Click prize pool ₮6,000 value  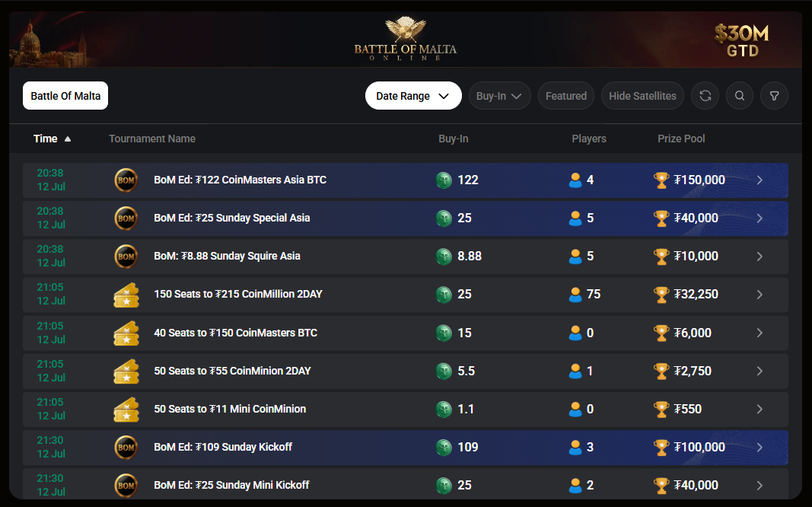[x=693, y=333]
